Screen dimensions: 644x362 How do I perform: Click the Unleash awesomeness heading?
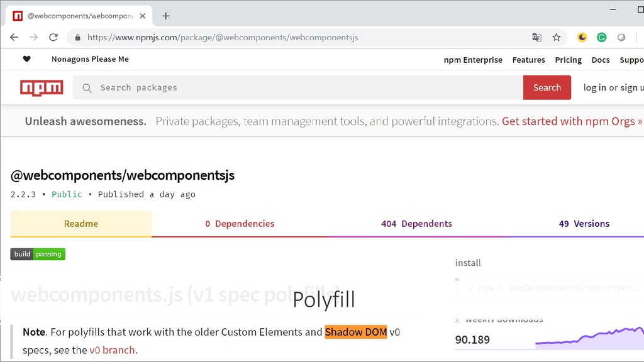click(86, 121)
